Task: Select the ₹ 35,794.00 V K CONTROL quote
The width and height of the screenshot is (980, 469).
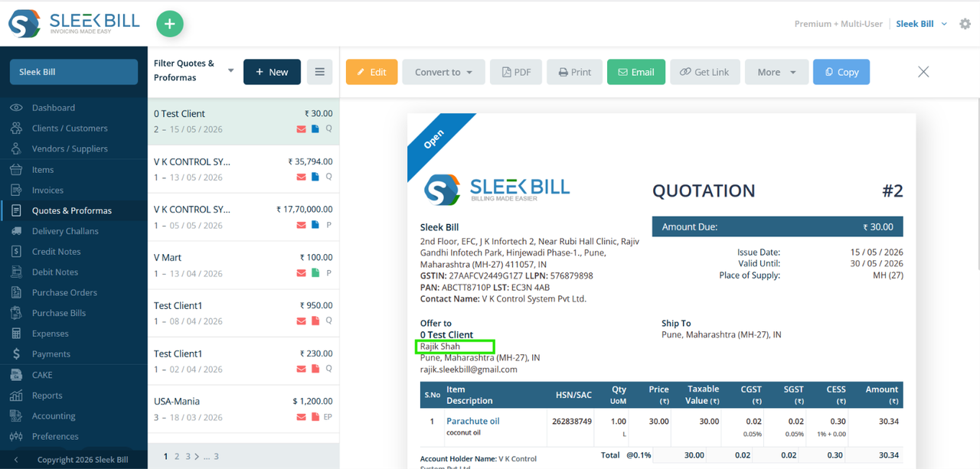Action: point(243,169)
